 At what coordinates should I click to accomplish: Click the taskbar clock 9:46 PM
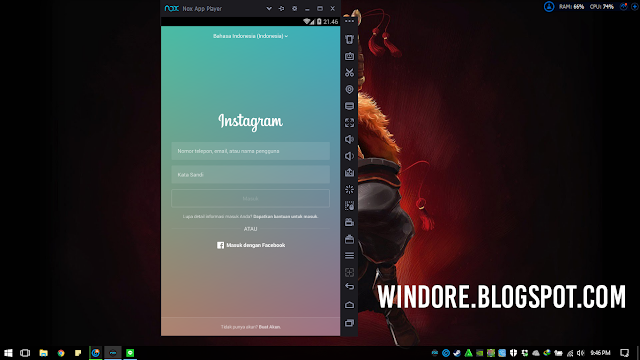pos(600,353)
